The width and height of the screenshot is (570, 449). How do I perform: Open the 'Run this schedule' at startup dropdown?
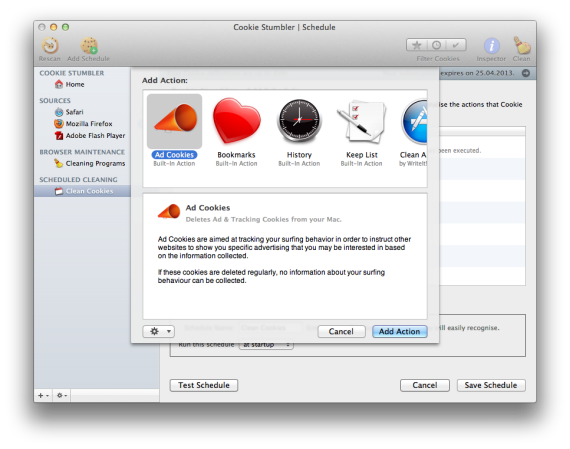pyautogui.click(x=266, y=345)
